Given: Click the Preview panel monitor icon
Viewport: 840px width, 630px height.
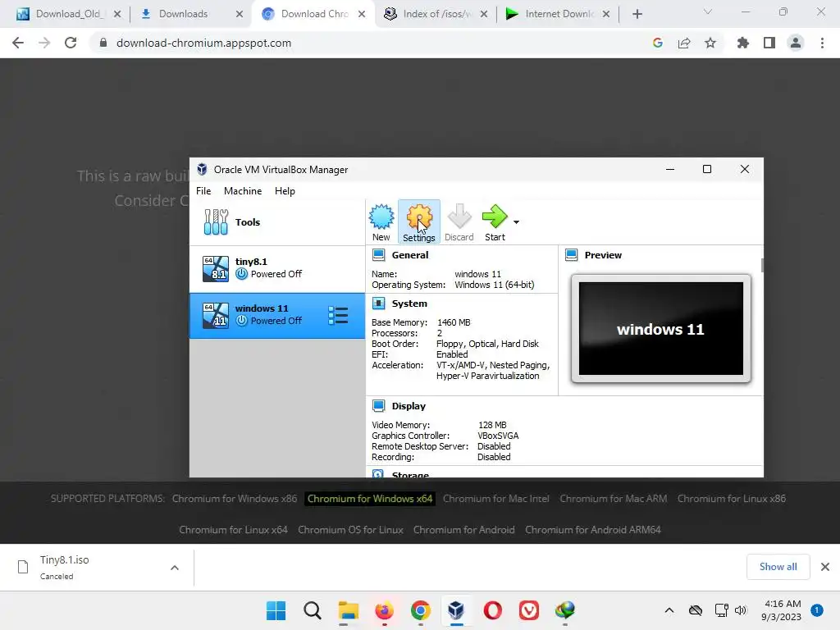Looking at the screenshot, I should tap(572, 255).
